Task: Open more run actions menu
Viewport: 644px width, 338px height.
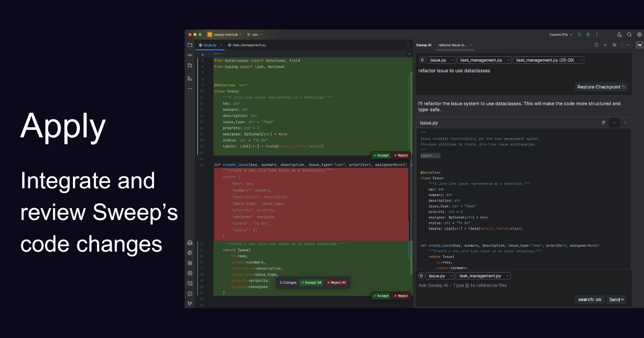Action: [597, 34]
